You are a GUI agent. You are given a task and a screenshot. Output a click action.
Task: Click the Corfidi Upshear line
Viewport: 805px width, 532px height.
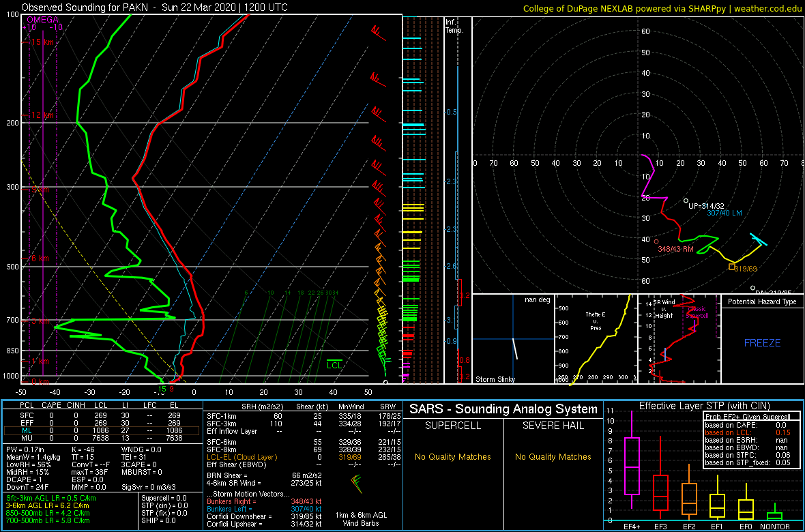coord(264,524)
